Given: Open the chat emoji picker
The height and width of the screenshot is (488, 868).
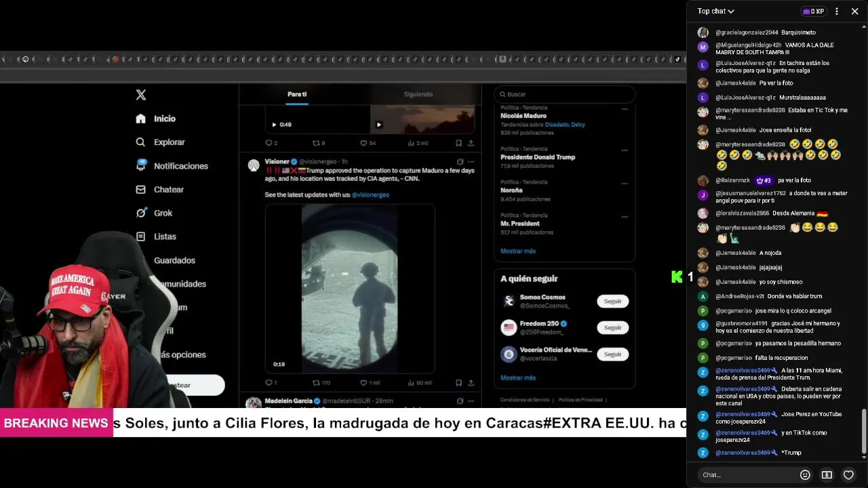Looking at the screenshot, I should 805,475.
